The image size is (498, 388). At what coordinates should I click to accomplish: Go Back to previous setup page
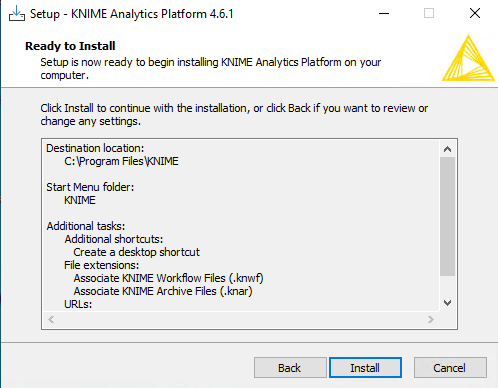[x=290, y=368]
